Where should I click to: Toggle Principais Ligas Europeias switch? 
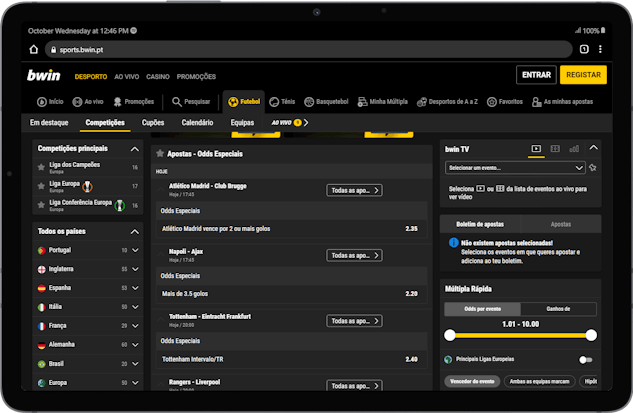585,359
